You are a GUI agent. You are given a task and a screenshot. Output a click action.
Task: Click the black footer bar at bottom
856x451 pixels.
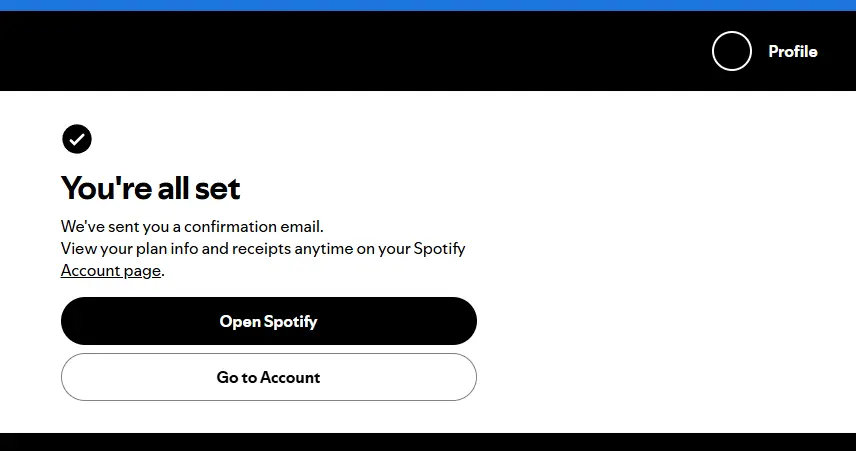tap(428, 442)
